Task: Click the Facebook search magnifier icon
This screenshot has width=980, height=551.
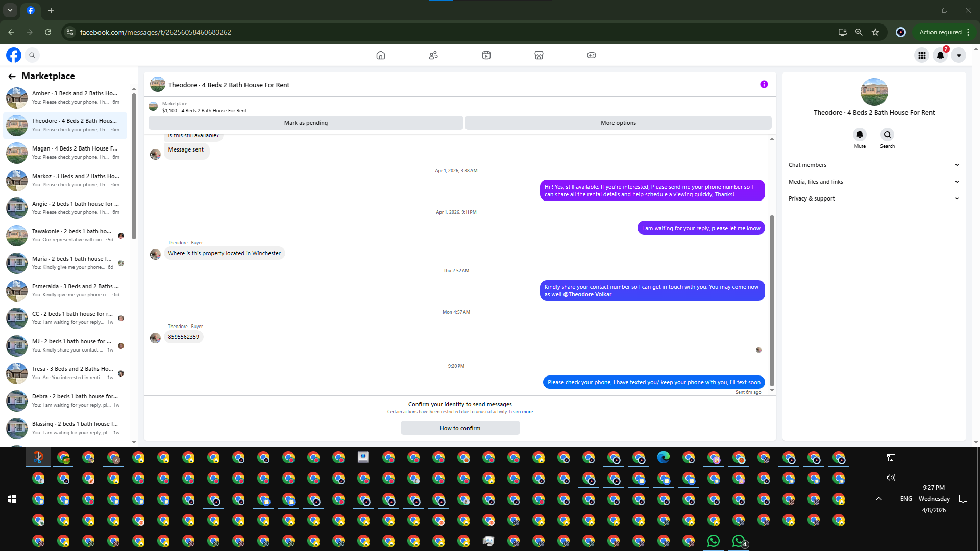Action: pyautogui.click(x=32, y=55)
